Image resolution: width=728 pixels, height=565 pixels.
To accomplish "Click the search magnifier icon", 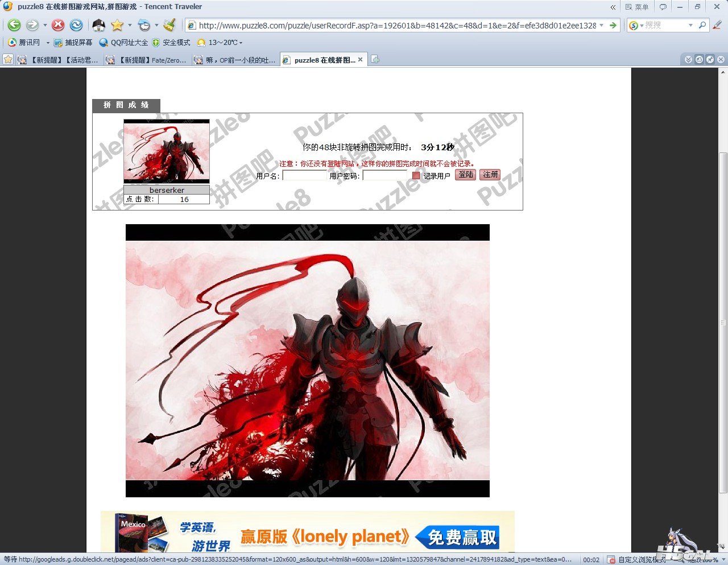I will tap(702, 25).
